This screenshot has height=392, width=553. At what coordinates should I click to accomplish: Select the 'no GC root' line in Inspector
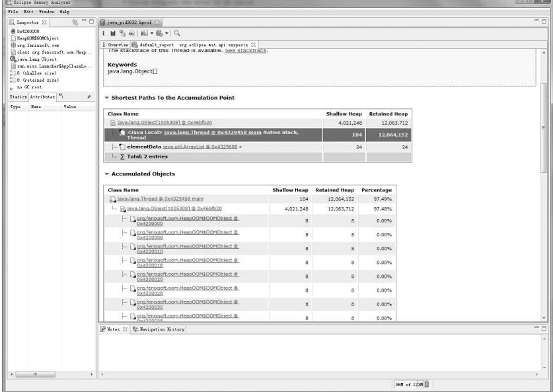pyautogui.click(x=29, y=87)
